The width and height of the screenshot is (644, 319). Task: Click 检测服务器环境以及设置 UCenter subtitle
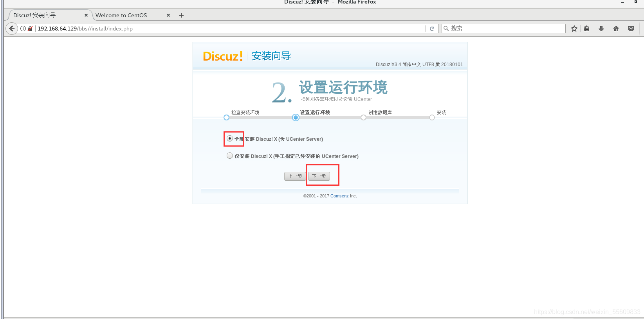pyautogui.click(x=336, y=99)
